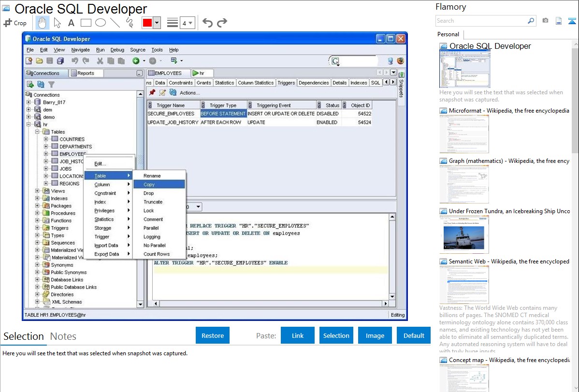Viewport: 579px width, 392px height.
Task: Expand the Views tree node
Action: click(x=37, y=190)
